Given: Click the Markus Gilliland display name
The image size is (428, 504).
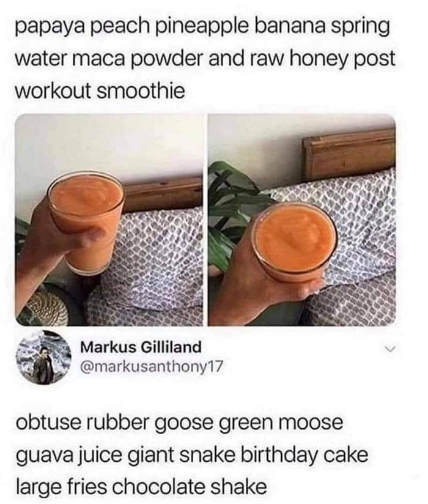Looking at the screenshot, I should click(x=141, y=347).
